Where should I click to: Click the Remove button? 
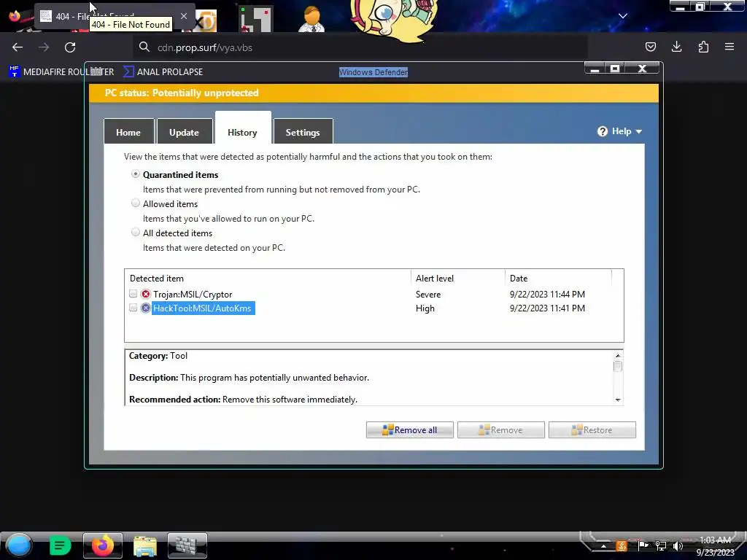pos(500,430)
